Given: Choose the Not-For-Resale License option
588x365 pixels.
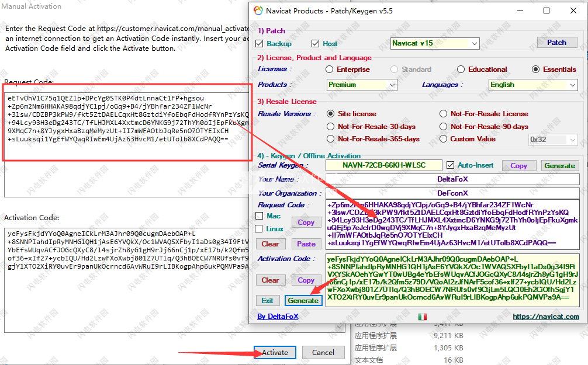Looking at the screenshot, I should click(443, 113).
